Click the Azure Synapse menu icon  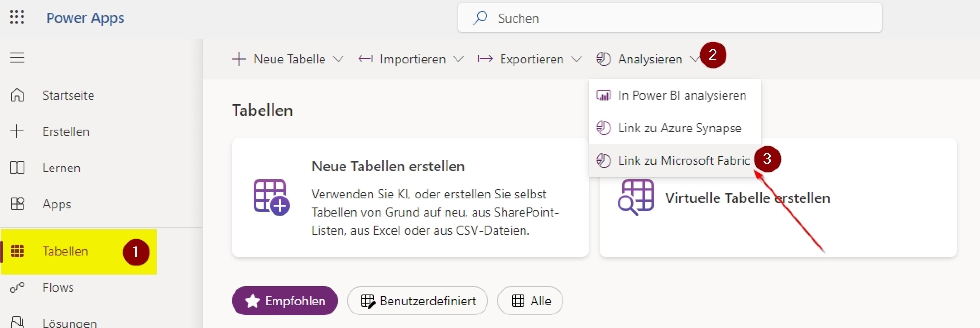coord(604,128)
